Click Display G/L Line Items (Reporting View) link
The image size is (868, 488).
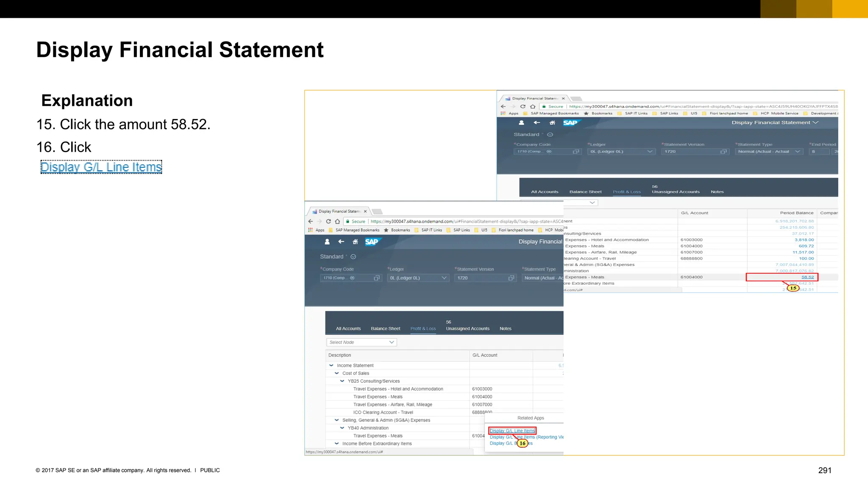click(x=526, y=437)
